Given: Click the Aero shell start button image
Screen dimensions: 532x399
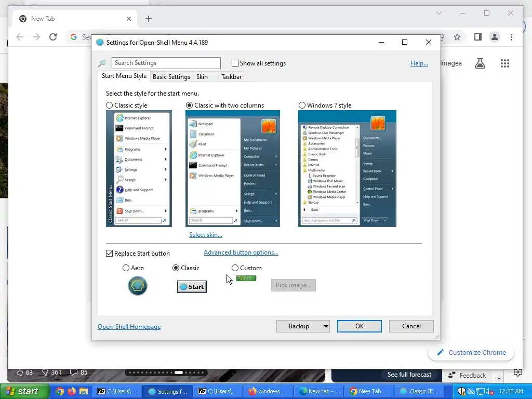Looking at the screenshot, I should [137, 286].
